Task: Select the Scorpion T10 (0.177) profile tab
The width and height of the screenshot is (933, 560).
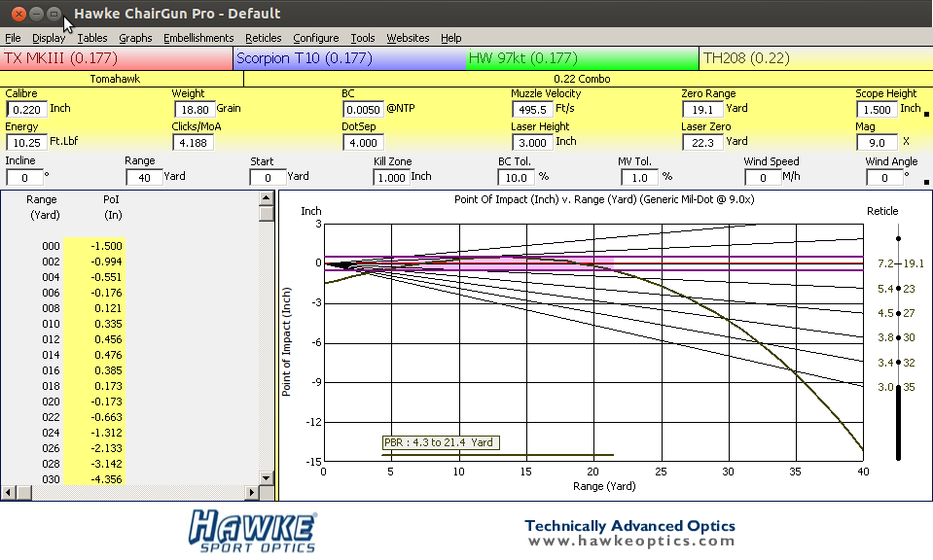Action: pos(350,58)
